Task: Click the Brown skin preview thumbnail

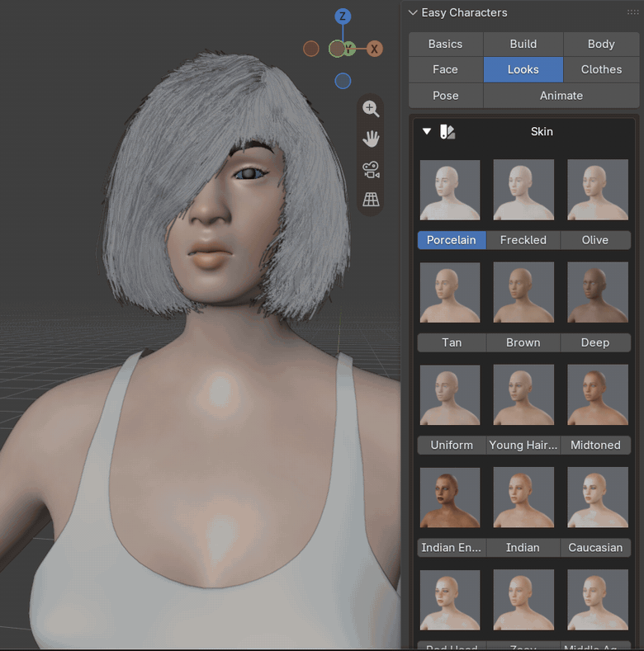Action: point(523,292)
